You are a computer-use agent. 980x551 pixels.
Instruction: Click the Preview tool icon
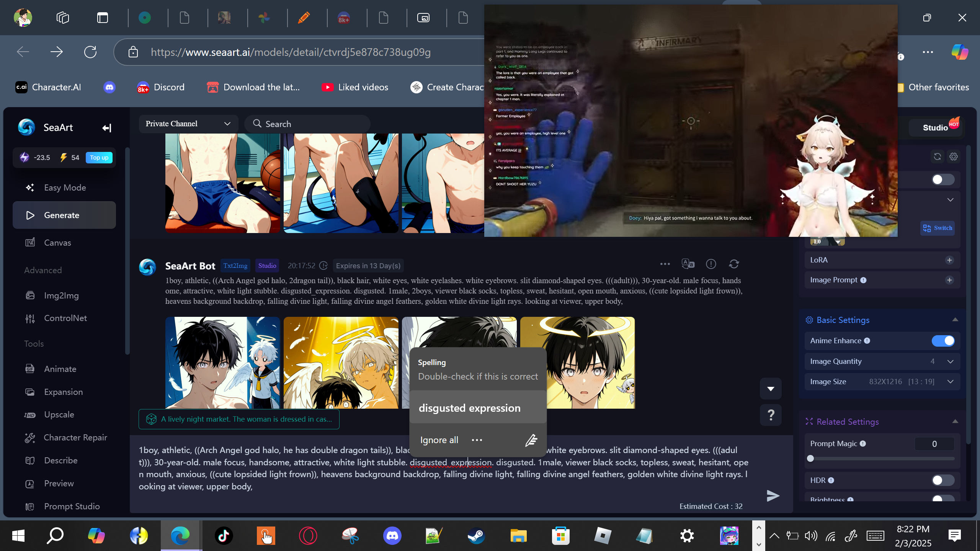[x=30, y=484]
